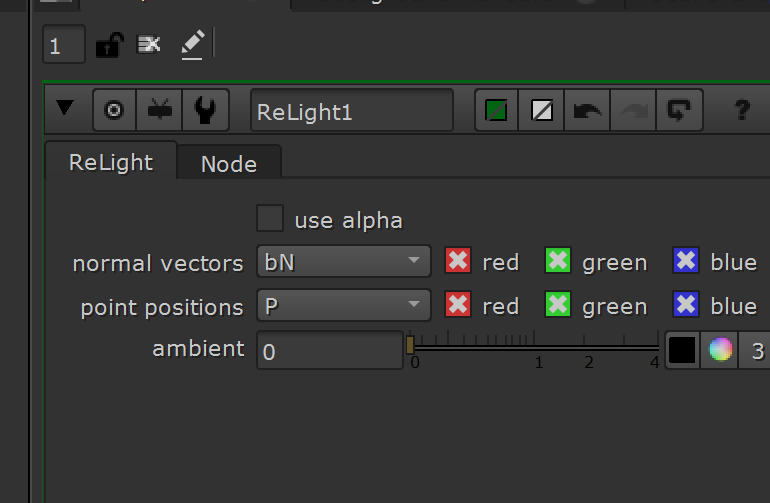The width and height of the screenshot is (770, 503).
Task: Clear all panels from properties bin
Action: point(149,44)
